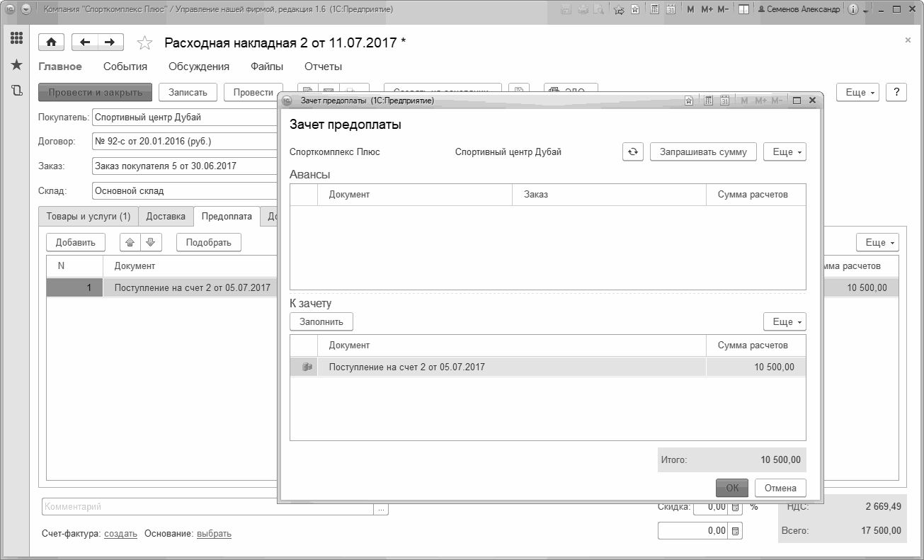The width and height of the screenshot is (924, 560).
Task: Click the Заполнить button
Action: [x=321, y=321]
